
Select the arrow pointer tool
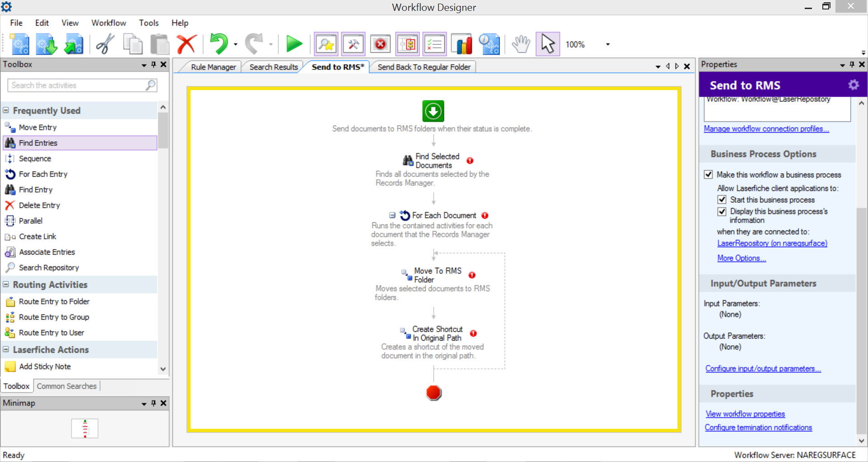tap(547, 44)
